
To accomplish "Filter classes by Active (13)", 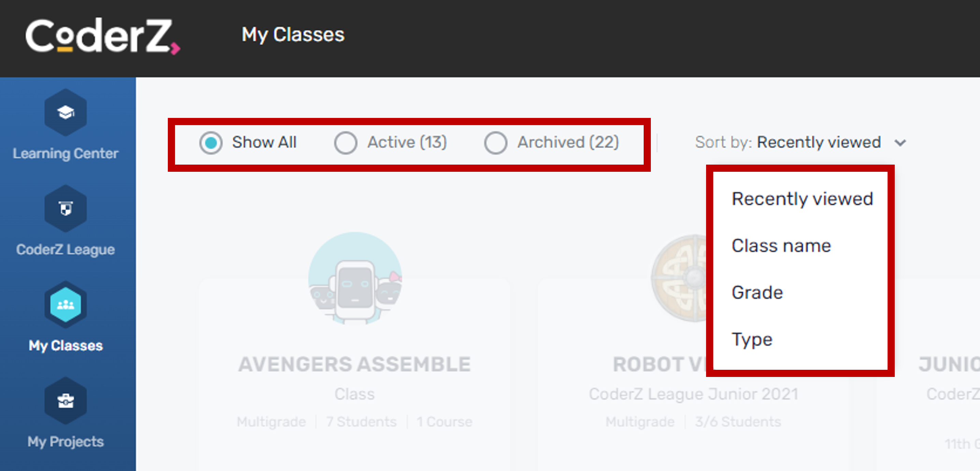I will click(346, 143).
